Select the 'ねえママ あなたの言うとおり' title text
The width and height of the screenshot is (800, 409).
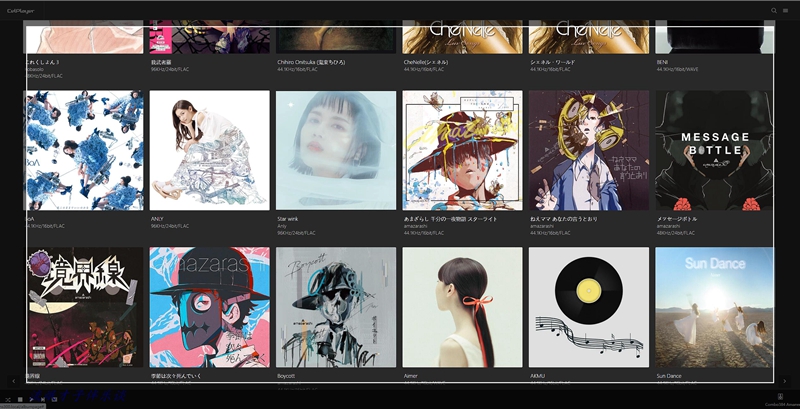coord(564,219)
